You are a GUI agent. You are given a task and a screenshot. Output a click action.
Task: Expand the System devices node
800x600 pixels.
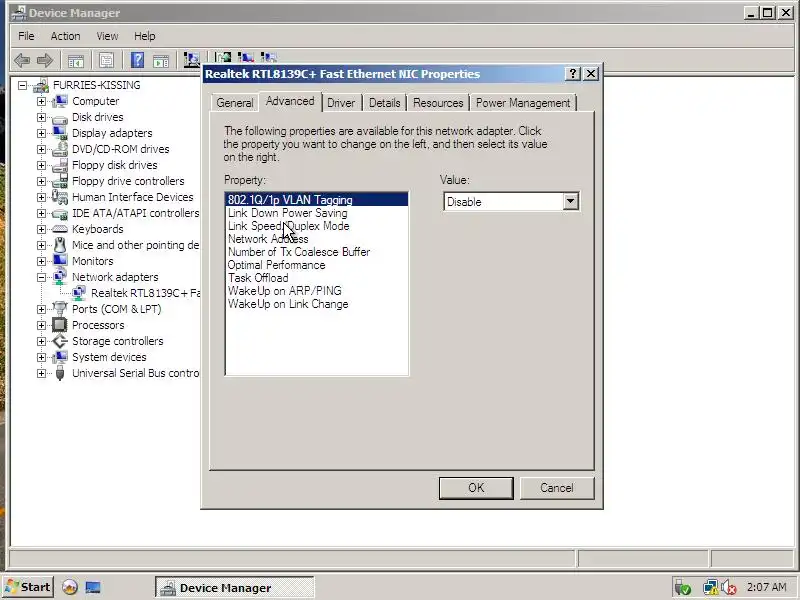tap(41, 357)
